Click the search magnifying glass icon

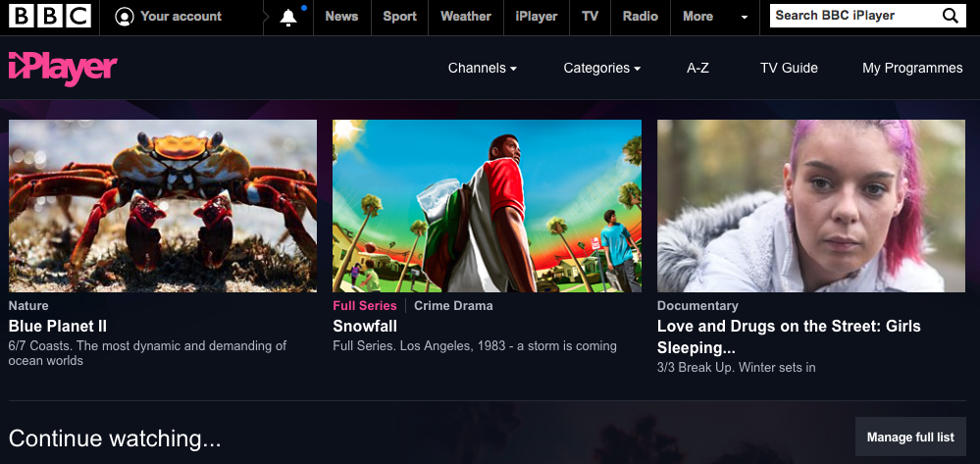950,16
